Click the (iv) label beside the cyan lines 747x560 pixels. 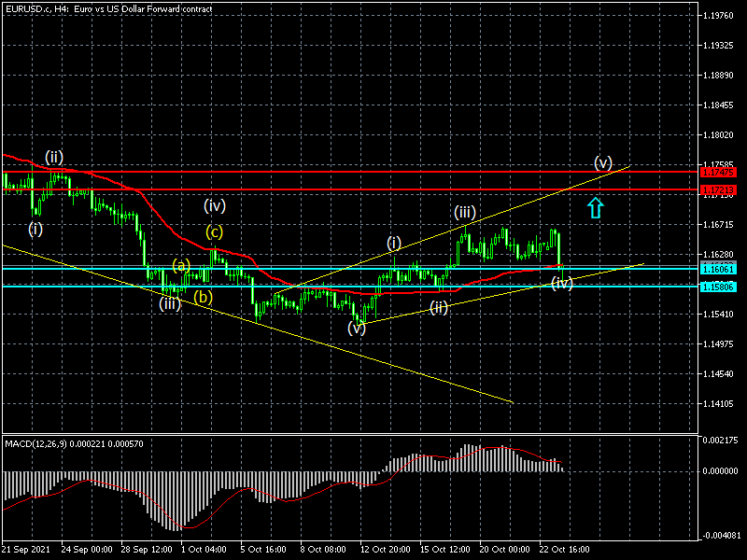pos(561,283)
